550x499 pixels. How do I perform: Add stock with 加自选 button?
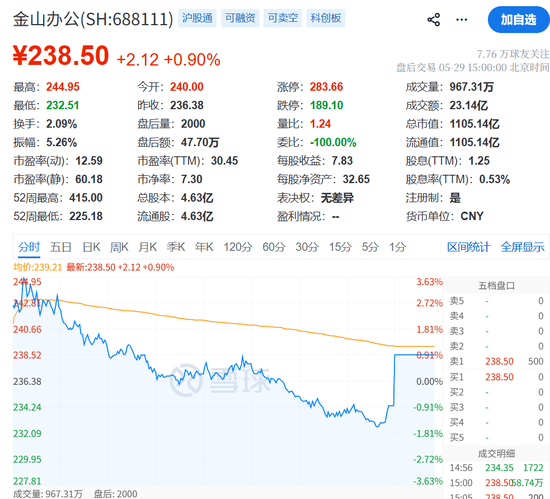click(x=518, y=20)
